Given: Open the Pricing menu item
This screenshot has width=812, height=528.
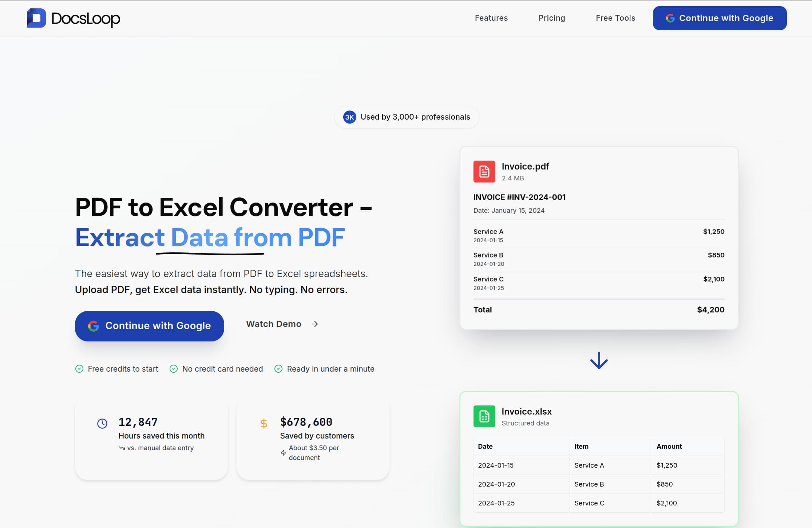Looking at the screenshot, I should tap(552, 18).
